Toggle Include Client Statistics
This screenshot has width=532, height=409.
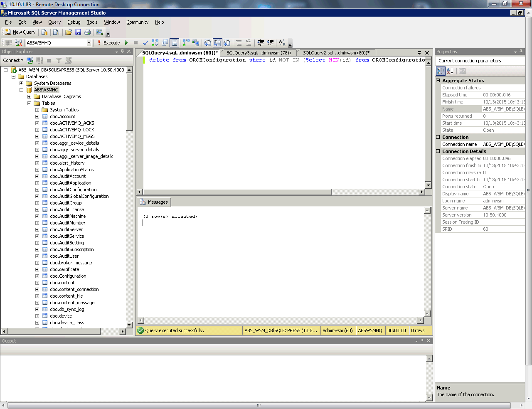click(196, 43)
